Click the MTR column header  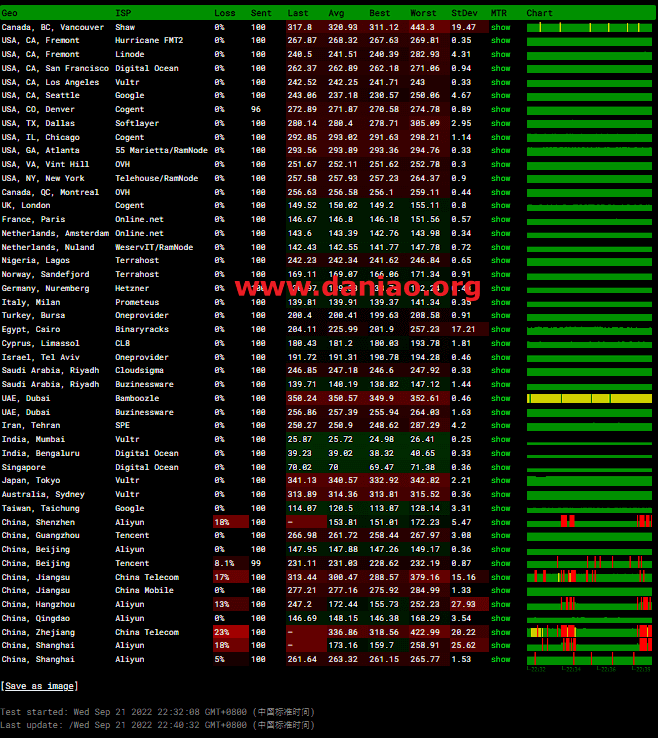pyautogui.click(x=498, y=13)
